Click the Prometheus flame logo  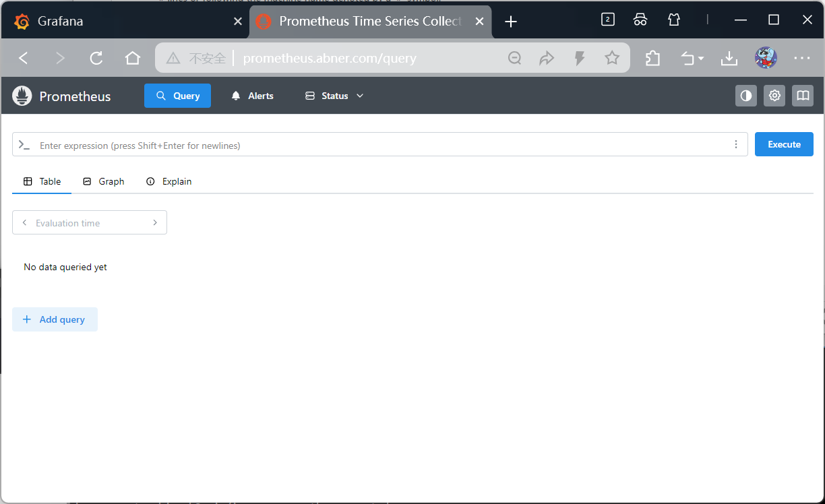22,96
